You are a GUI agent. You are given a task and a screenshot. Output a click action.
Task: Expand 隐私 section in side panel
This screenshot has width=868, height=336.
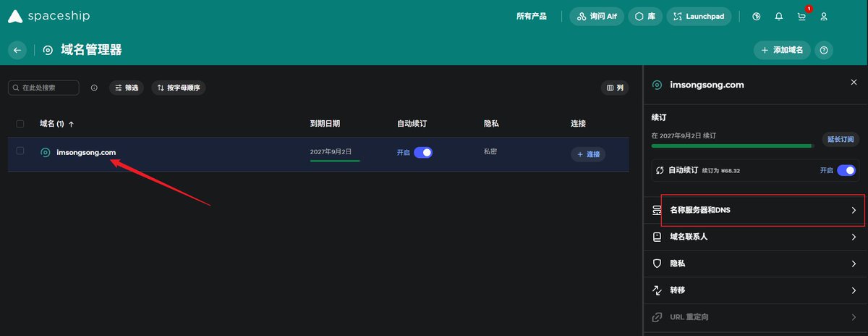755,264
